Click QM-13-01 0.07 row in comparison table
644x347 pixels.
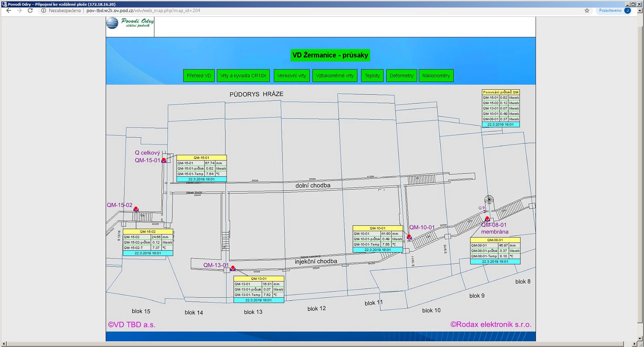[x=501, y=108]
